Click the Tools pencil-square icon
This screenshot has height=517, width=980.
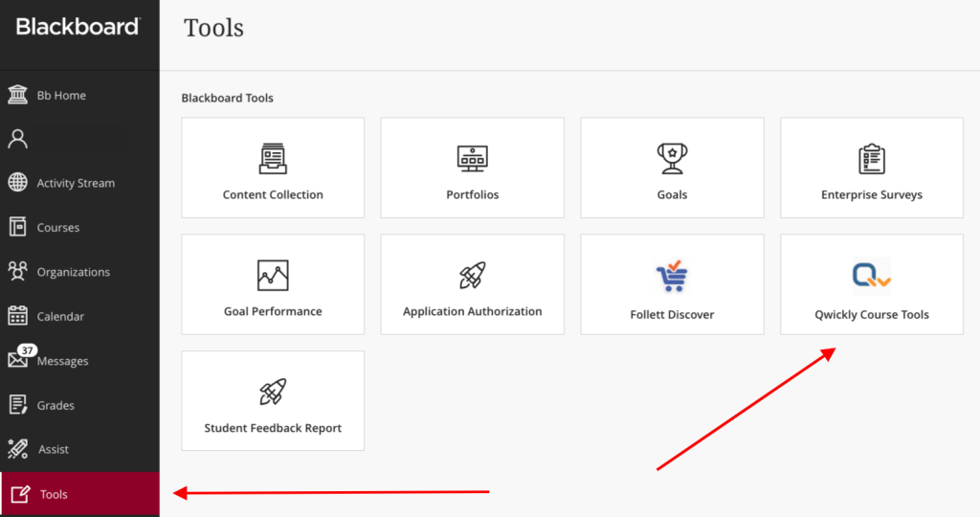point(20,494)
